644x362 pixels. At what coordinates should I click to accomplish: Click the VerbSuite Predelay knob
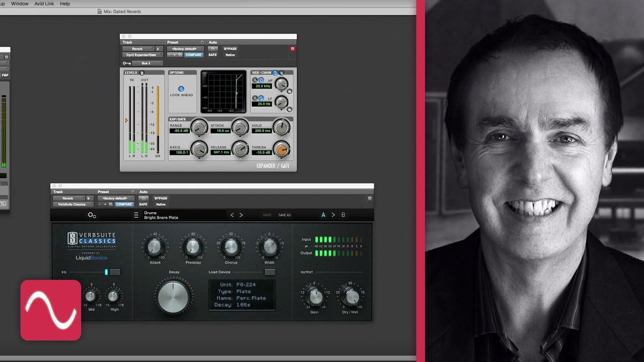(x=193, y=246)
